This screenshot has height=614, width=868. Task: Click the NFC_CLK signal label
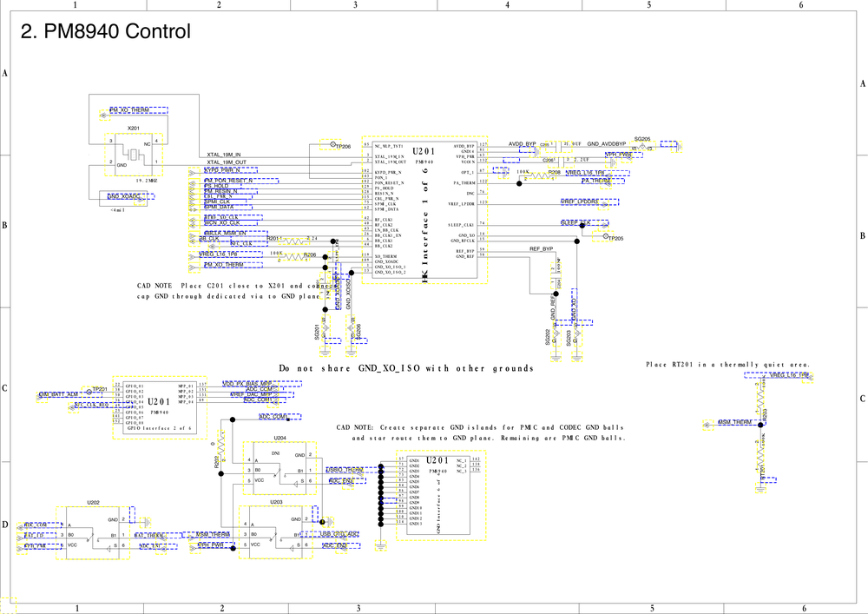tap(241, 244)
